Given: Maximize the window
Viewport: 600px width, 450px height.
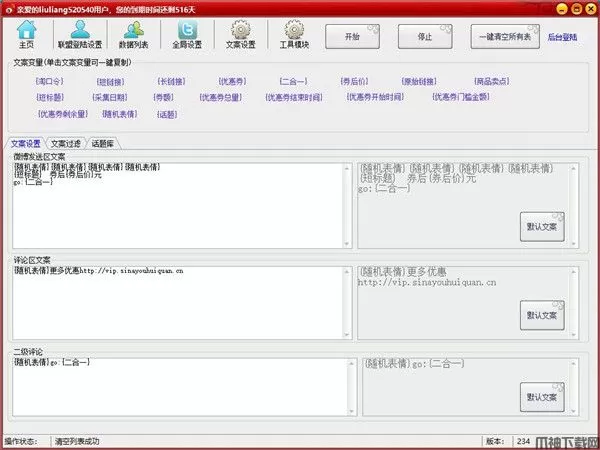Looking at the screenshot, I should (577, 9).
